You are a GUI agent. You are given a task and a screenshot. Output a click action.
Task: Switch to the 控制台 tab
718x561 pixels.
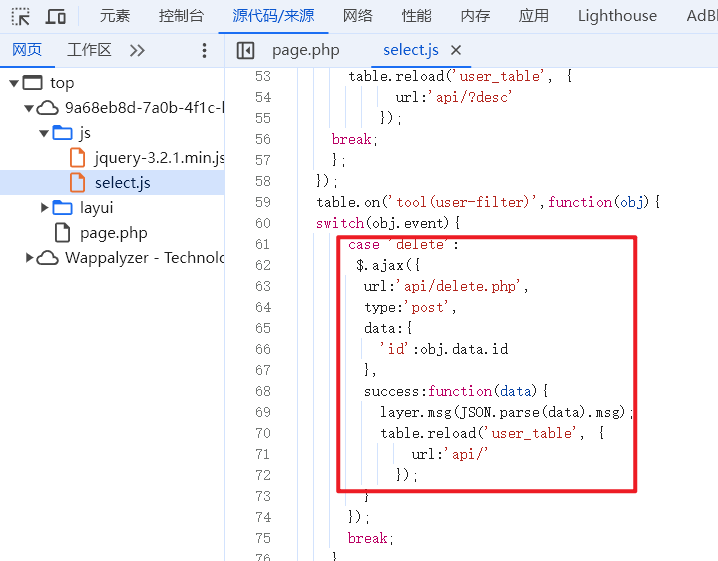pos(181,16)
